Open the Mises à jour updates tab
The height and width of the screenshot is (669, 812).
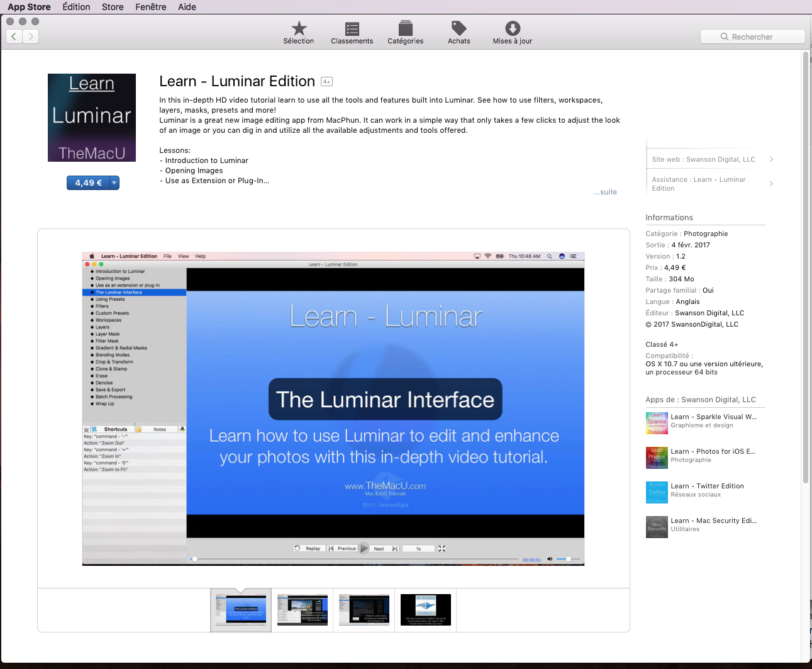(x=512, y=33)
